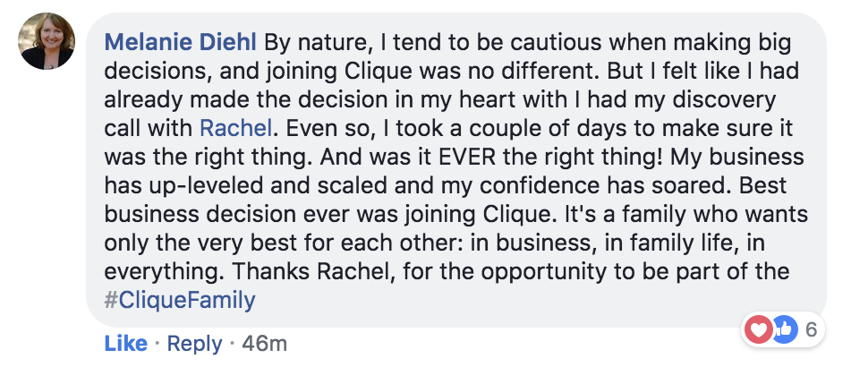868x367 pixels.
Task: Click the phrase "Best business decision ever"
Action: [x=445, y=200]
